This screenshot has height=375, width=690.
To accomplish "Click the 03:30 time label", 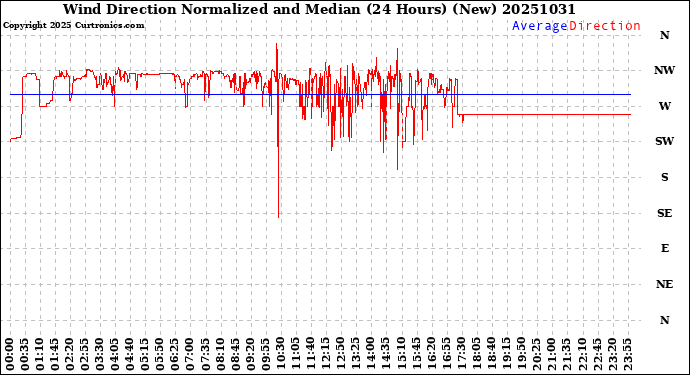I will pyautogui.click(x=100, y=354).
